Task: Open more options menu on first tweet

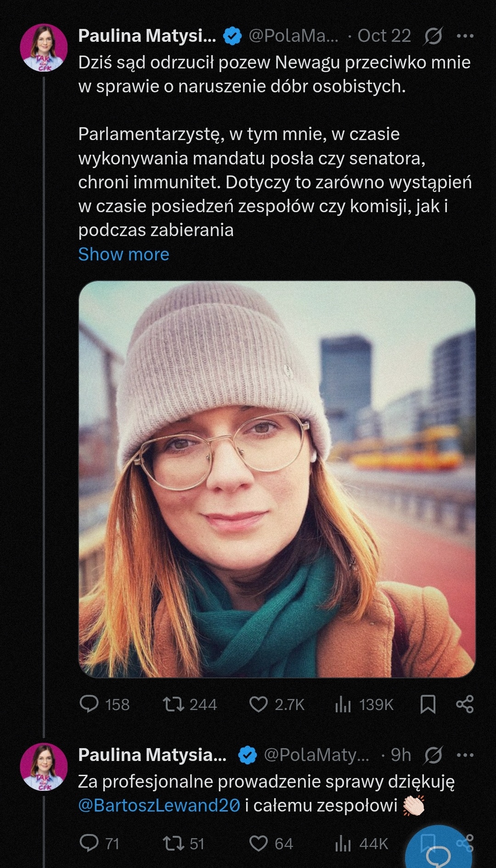Action: (x=465, y=36)
